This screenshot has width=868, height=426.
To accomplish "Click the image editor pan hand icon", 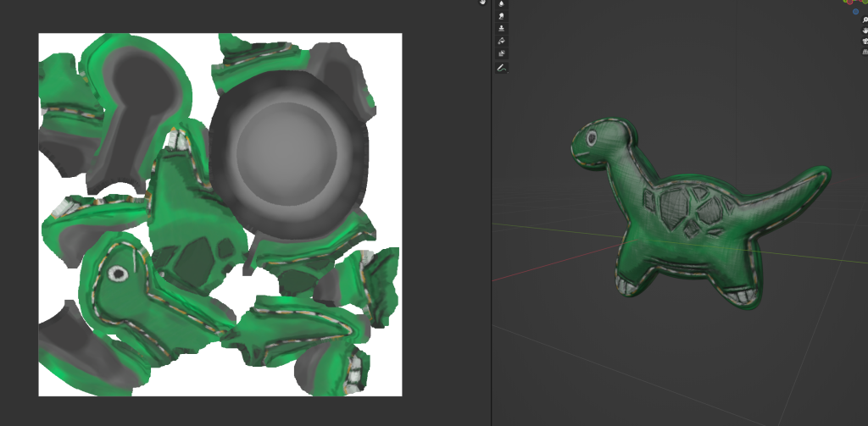I will [483, 3].
